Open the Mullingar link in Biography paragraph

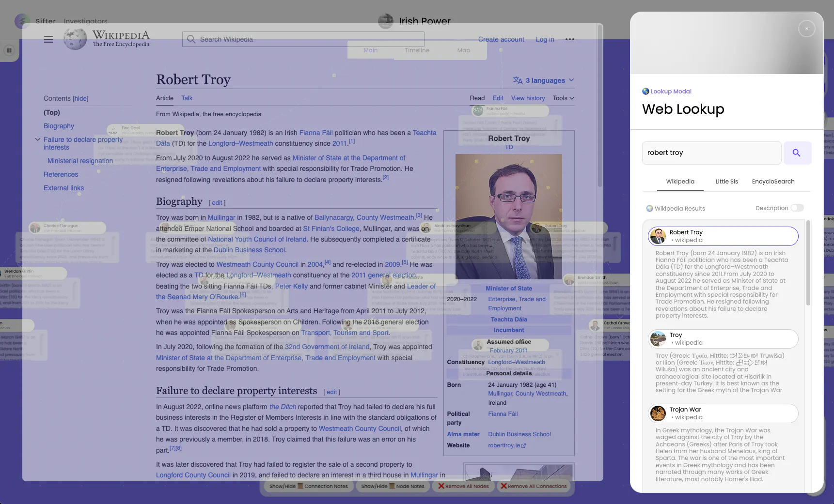click(221, 217)
